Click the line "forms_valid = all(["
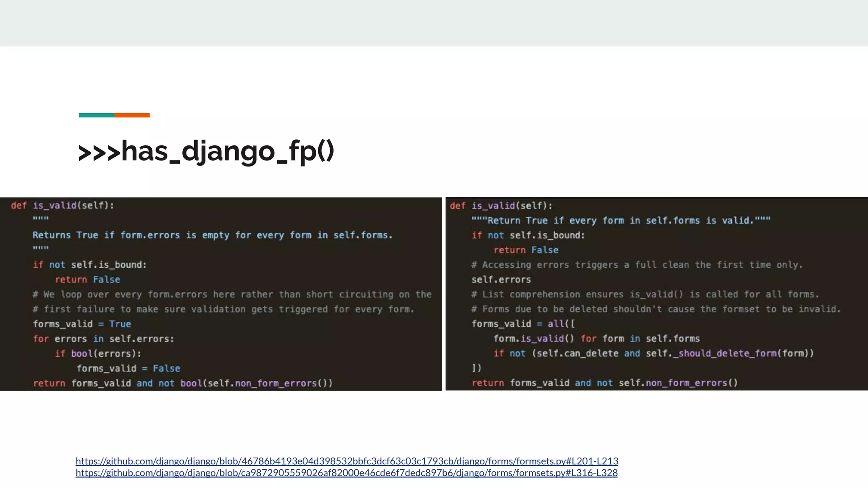This screenshot has height=488, width=868. (x=523, y=324)
